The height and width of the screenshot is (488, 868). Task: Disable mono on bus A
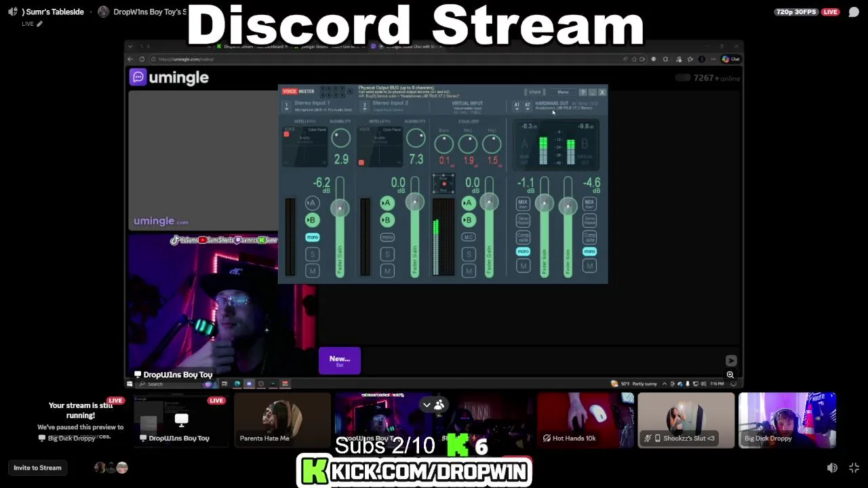point(523,251)
